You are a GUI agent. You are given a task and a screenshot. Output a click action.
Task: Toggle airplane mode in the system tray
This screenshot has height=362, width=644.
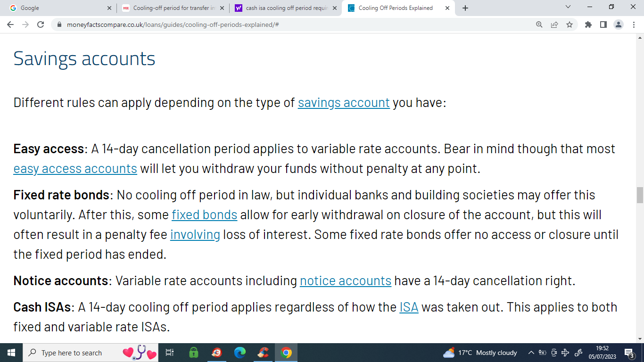coord(565,353)
